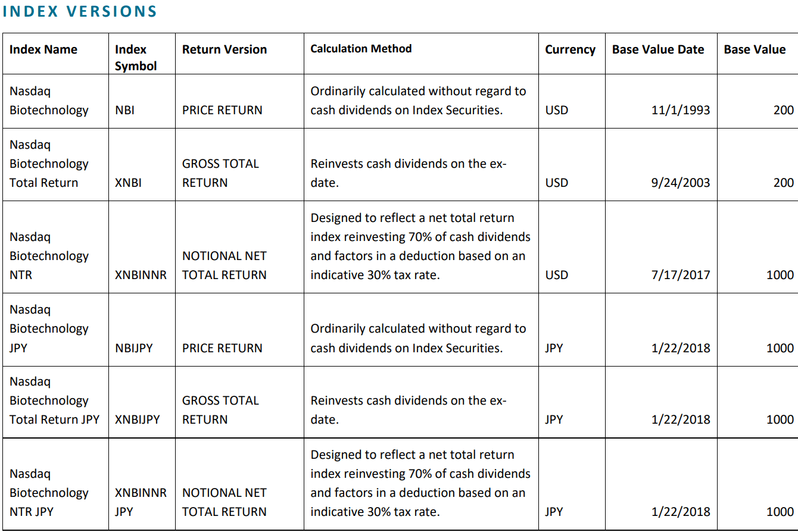Select the Calculation Method header cell
Image resolution: width=798 pixels, height=532 pixels.
tap(361, 49)
